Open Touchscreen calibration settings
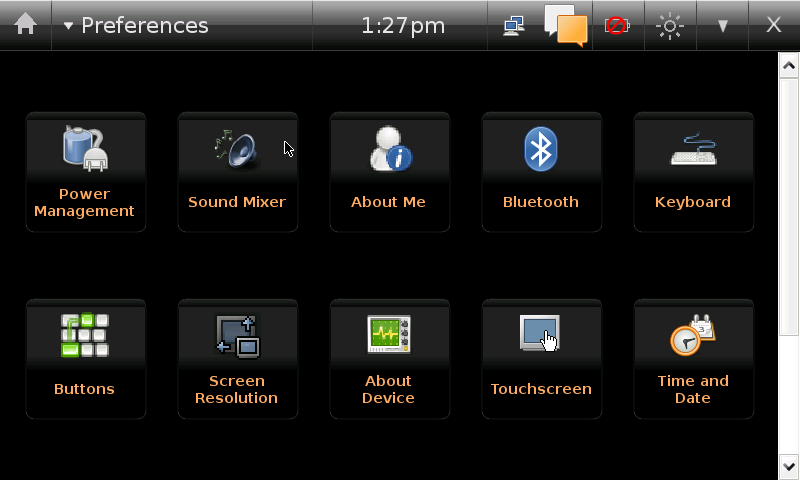The width and height of the screenshot is (800, 480). (542, 359)
